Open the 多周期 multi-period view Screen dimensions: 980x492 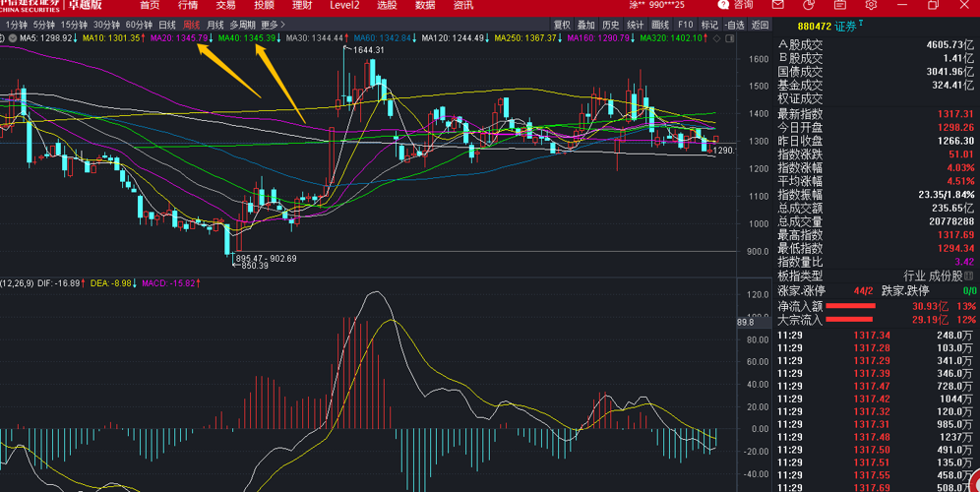coord(242,25)
